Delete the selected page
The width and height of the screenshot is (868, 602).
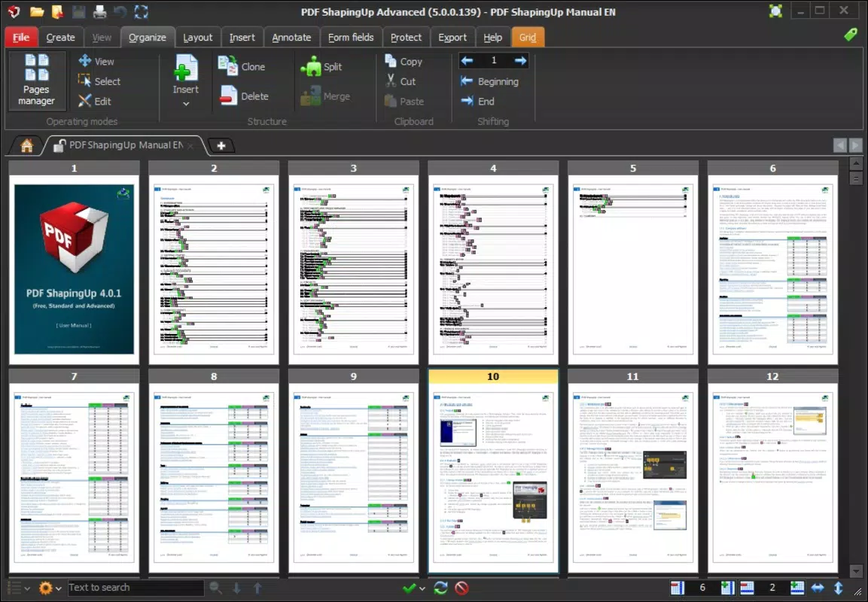coord(244,96)
